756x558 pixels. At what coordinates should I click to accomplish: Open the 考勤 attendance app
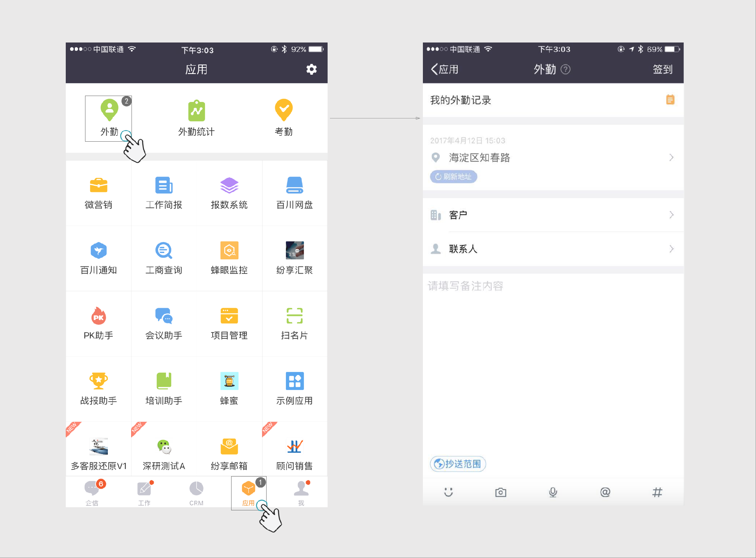click(283, 118)
